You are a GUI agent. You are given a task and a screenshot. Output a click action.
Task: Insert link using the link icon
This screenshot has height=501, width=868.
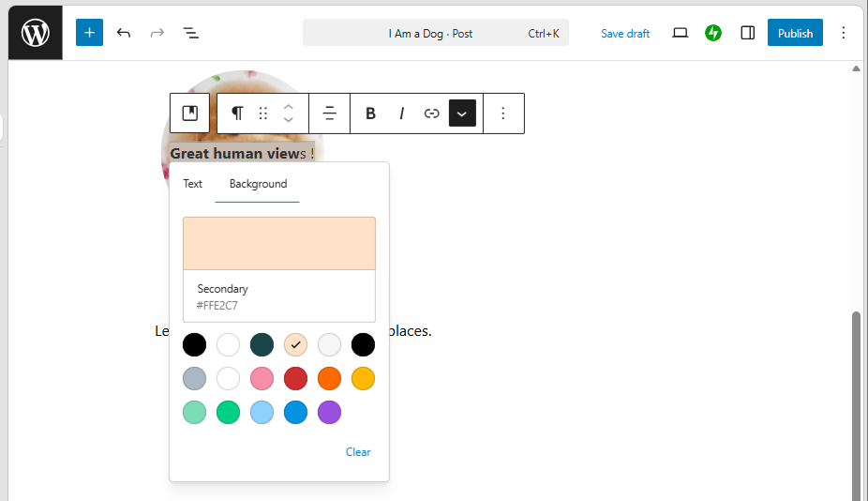coord(431,114)
